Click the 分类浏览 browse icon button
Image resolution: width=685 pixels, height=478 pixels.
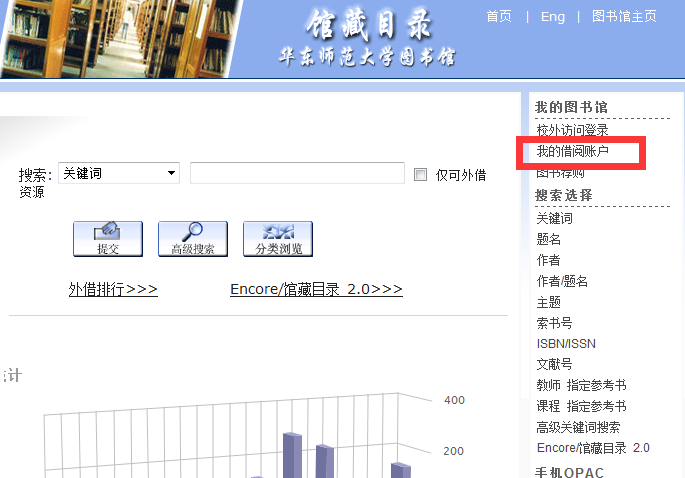[x=278, y=239]
